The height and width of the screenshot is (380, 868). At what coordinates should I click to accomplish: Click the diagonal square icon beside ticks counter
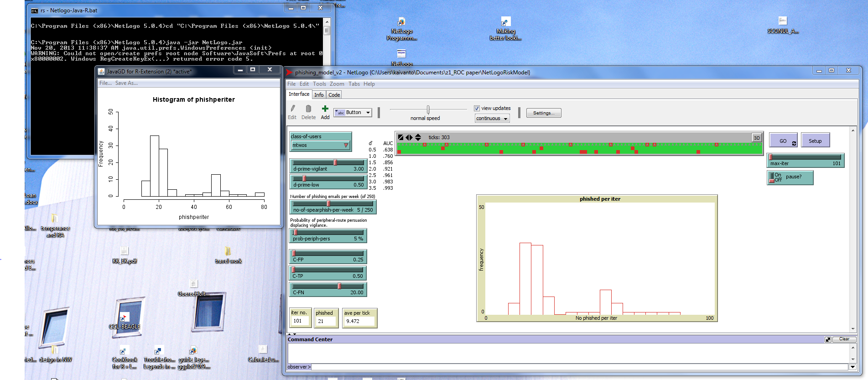pos(400,137)
